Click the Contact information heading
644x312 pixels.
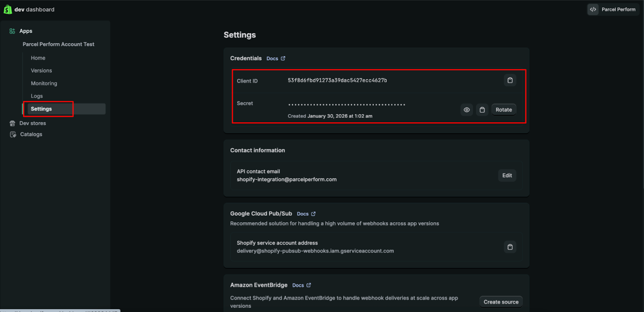click(258, 150)
